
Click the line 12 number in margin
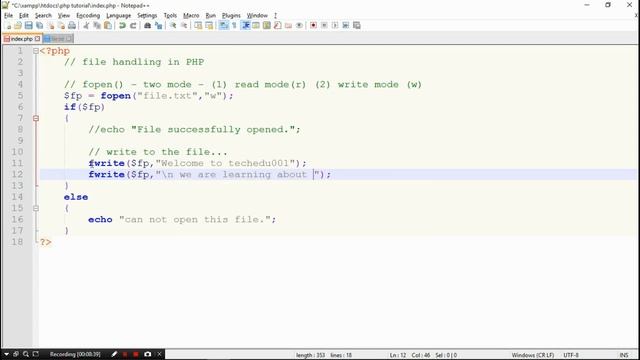pyautogui.click(x=17, y=174)
